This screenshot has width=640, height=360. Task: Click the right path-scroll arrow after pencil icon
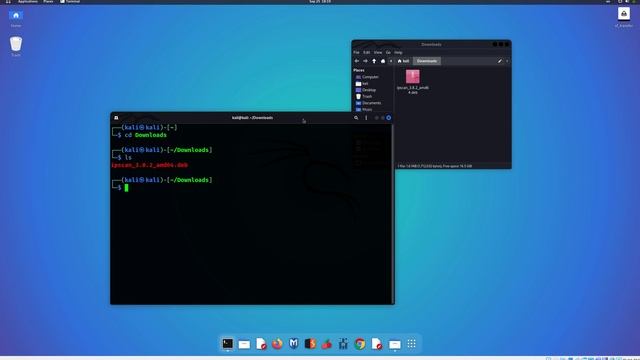(507, 61)
